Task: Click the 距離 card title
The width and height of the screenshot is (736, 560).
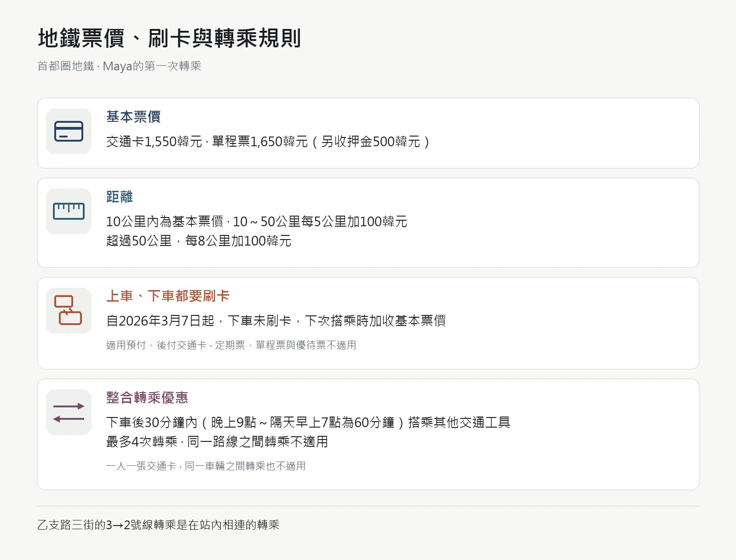Action: tap(120, 197)
